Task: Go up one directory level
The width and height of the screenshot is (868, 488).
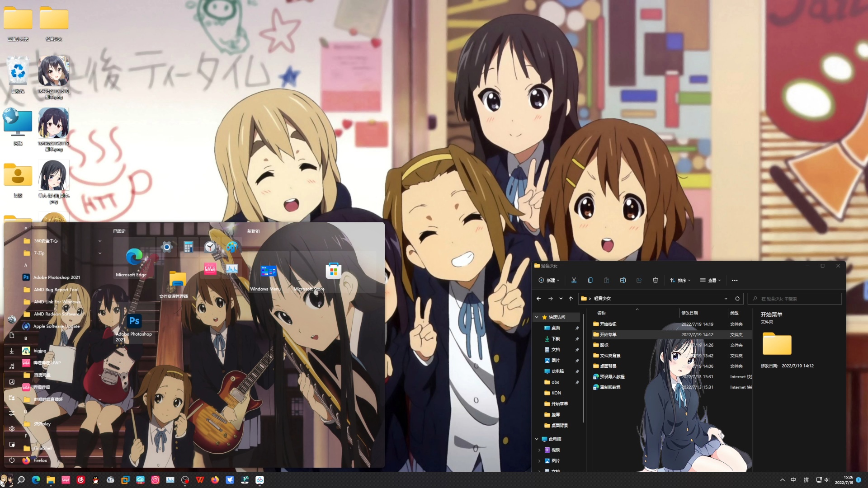Action: (x=571, y=299)
